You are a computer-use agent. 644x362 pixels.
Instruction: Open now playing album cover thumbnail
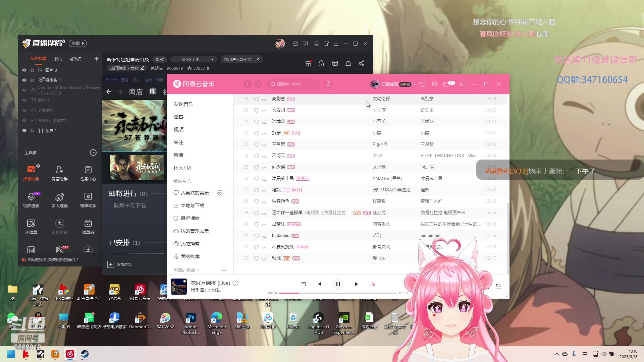click(179, 287)
